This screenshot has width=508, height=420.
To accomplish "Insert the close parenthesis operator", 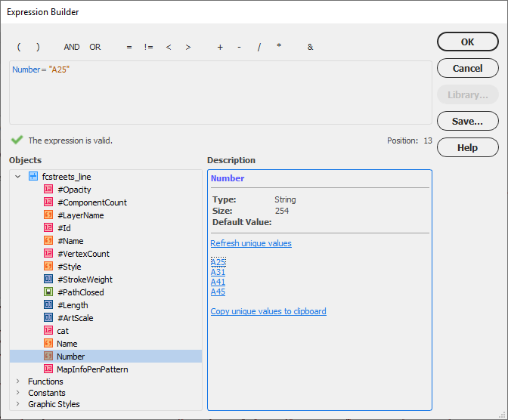I will (x=38, y=47).
